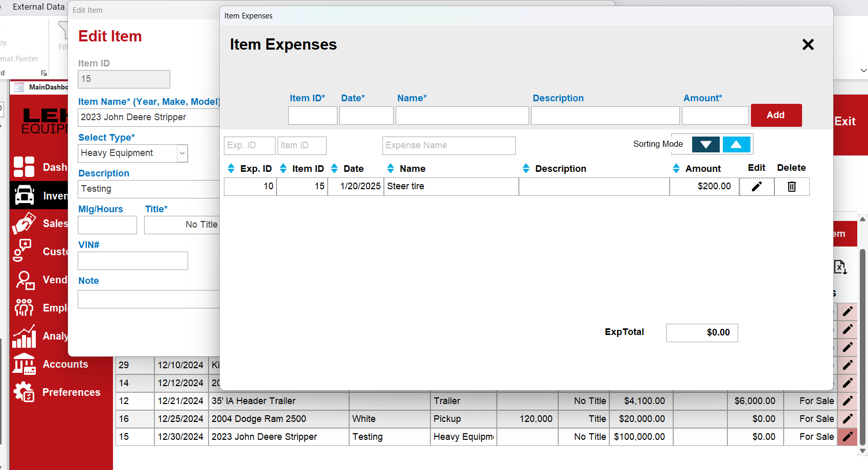The image size is (868, 470).
Task: Click the Exp. ID filter box
Action: [249, 146]
